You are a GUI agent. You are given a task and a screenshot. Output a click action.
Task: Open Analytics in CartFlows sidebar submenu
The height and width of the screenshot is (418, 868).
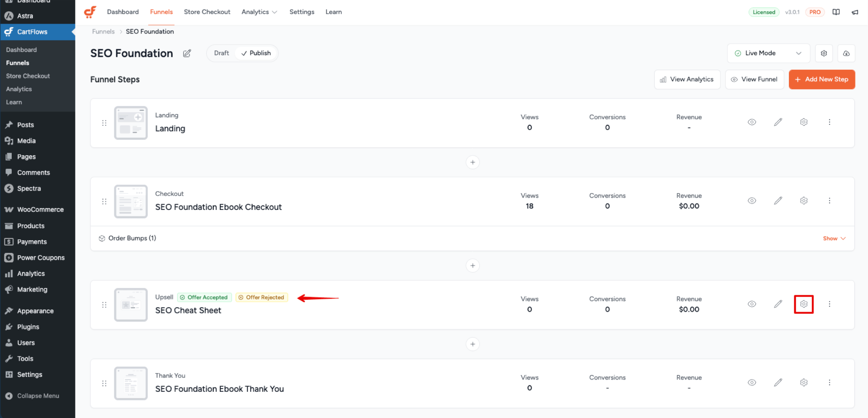click(x=19, y=89)
